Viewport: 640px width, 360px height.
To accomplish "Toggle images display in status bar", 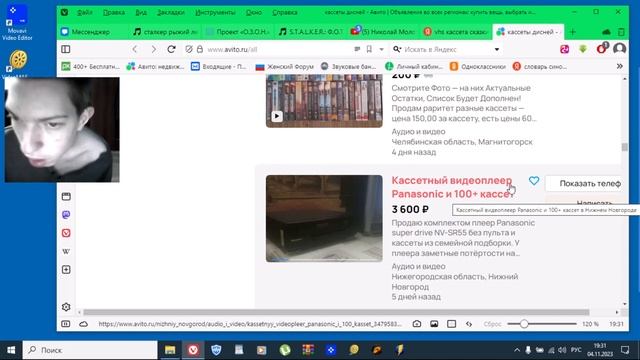I will click(434, 324).
